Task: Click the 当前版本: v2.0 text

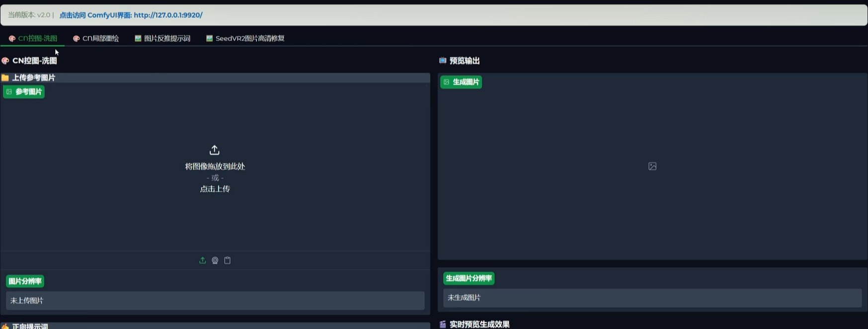Action: [x=29, y=15]
